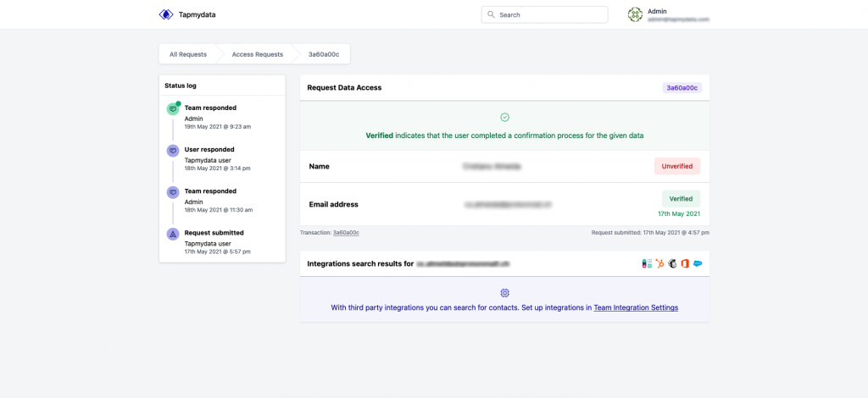This screenshot has width=868, height=398.
Task: Click the Email address field label
Action: tap(333, 205)
